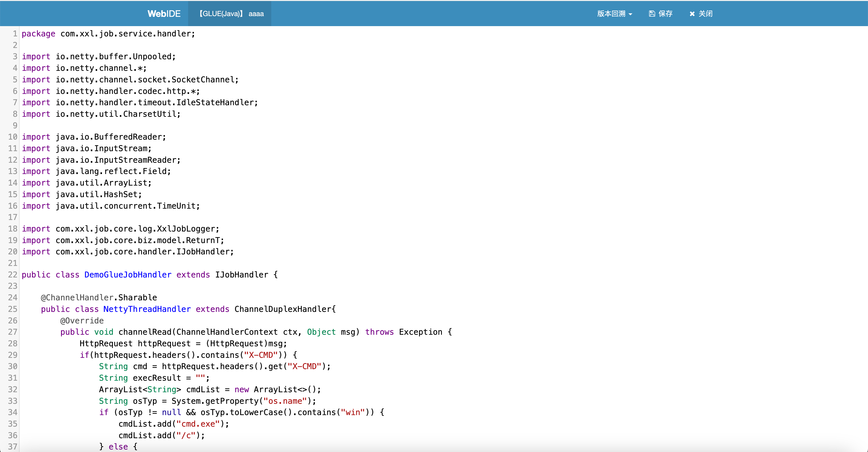
Task: Click the @ChannelHandler.Sharable annotation
Action: point(99,297)
